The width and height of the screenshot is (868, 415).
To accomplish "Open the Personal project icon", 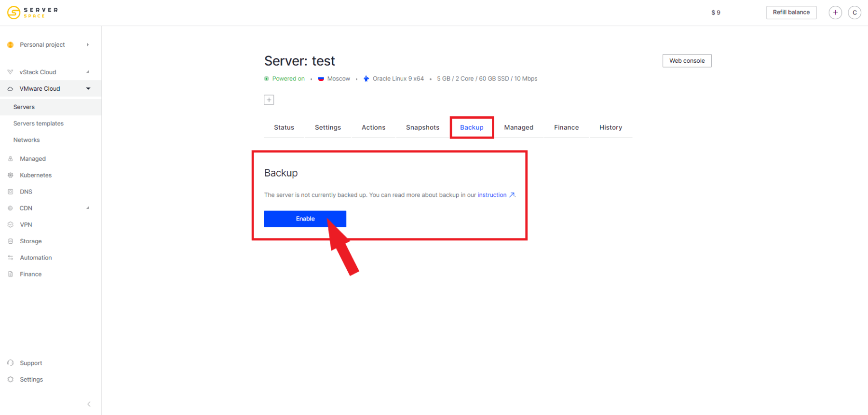I will 10,45.
